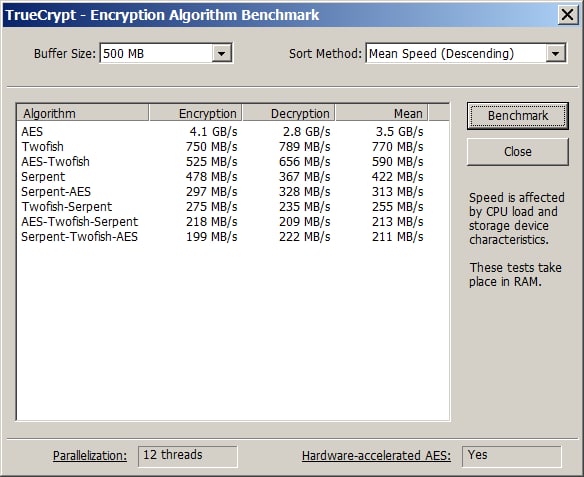The image size is (584, 477).
Task: Click the Mean column header
Action: click(x=382, y=113)
